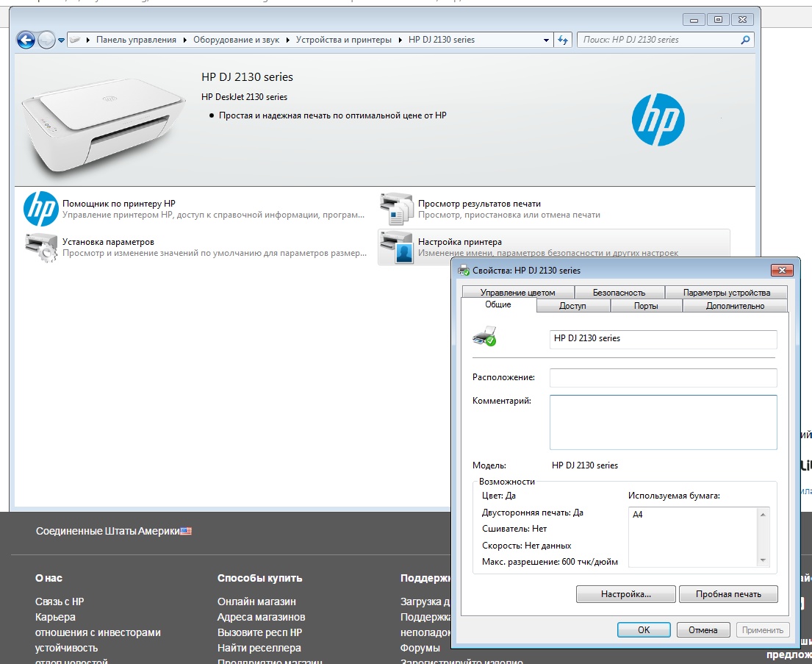This screenshot has width=812, height=664.
Task: Click the gear printer icon for Установка параметров
Action: coord(41,247)
